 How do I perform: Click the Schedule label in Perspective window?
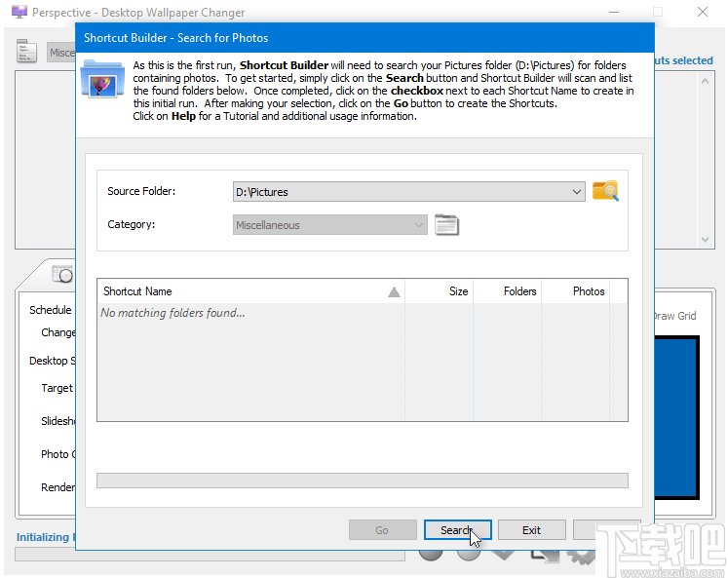(51, 310)
